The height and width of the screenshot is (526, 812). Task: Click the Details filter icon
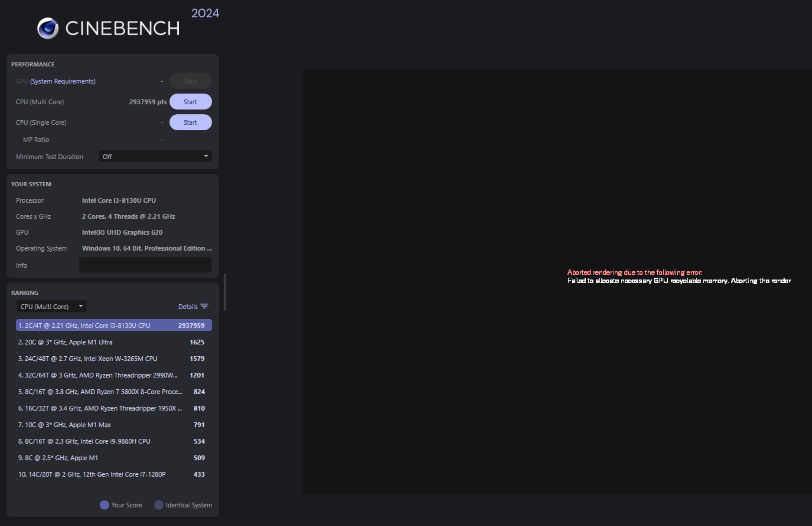coord(204,306)
